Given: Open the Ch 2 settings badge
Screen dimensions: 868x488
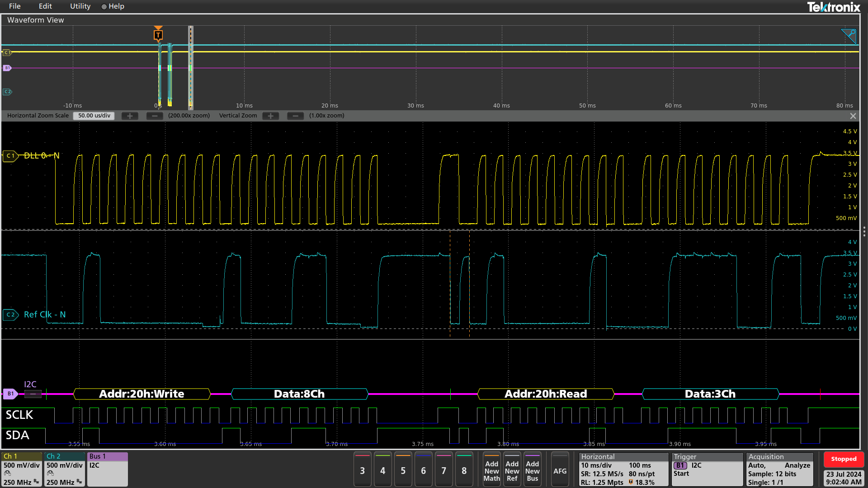Looking at the screenshot, I should [x=65, y=469].
